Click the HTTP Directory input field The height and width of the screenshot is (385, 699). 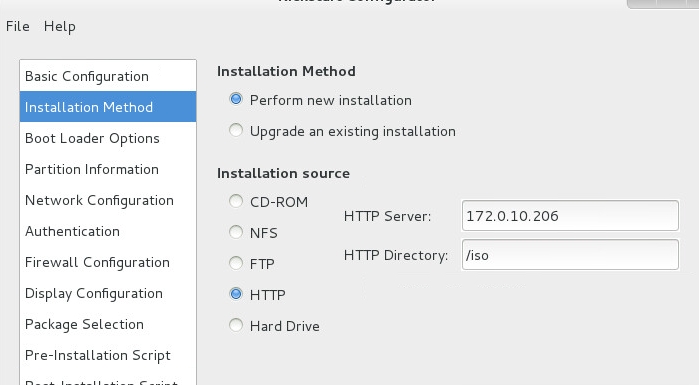(570, 255)
